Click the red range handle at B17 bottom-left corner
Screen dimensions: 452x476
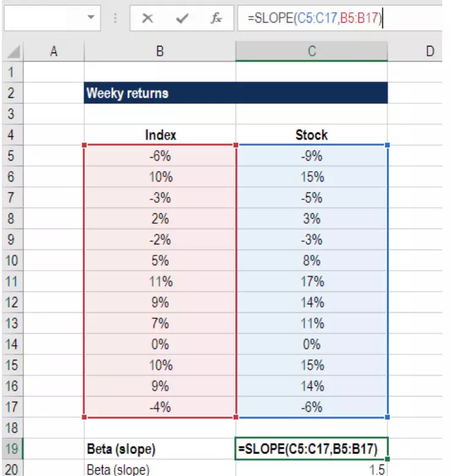tap(84, 417)
